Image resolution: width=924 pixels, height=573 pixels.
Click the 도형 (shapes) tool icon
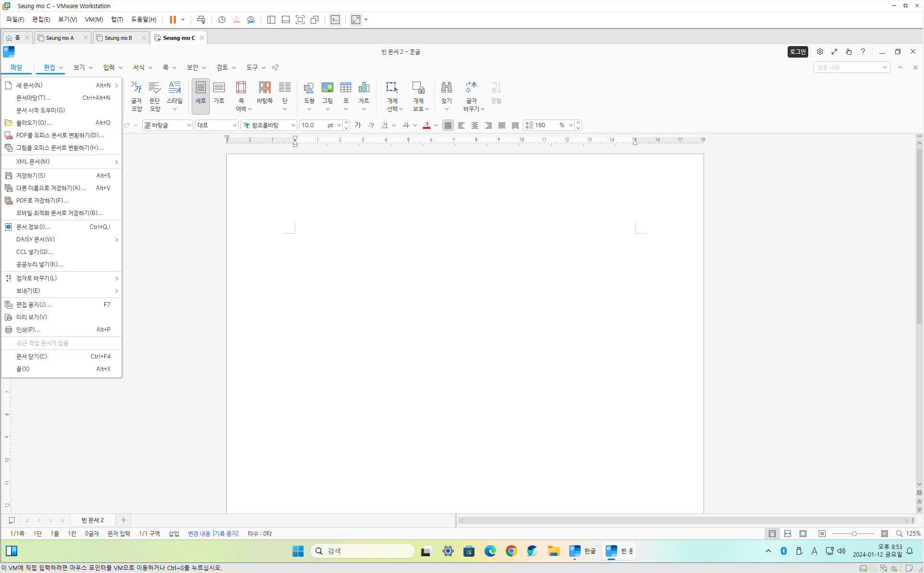[x=309, y=88]
